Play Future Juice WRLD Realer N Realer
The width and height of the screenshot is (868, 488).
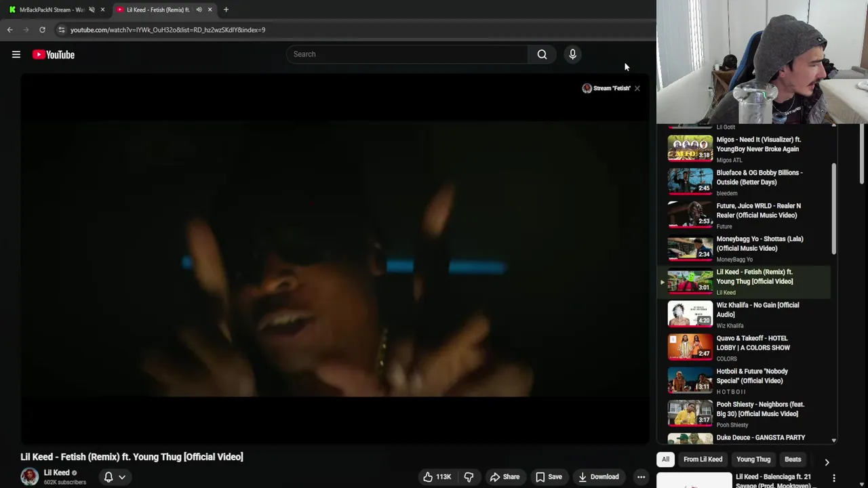[690, 215]
